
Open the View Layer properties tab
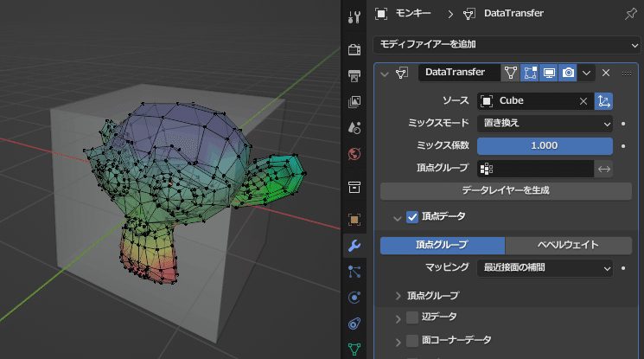[354, 101]
